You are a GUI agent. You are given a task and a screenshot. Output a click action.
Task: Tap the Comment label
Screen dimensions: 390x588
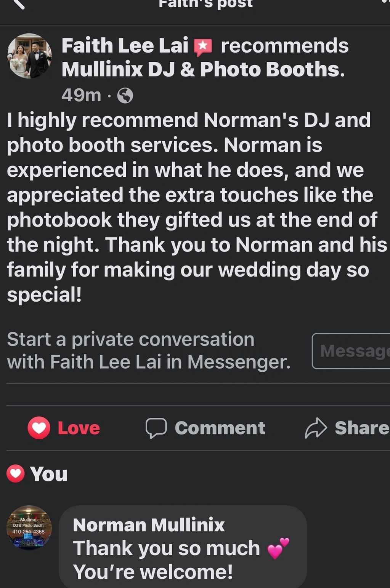coord(220,428)
